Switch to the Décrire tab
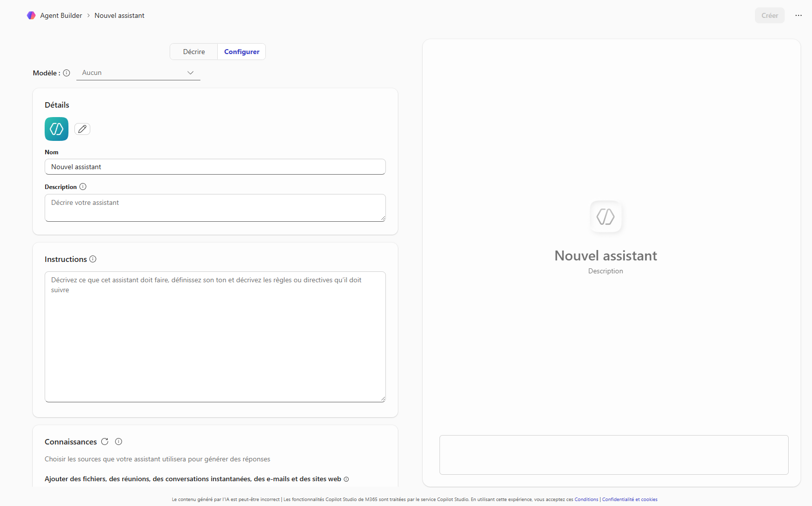 point(193,52)
